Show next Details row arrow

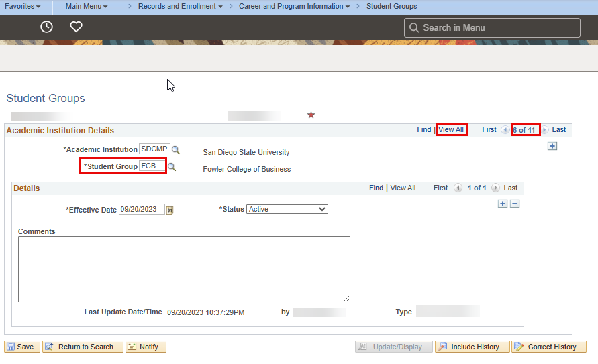[x=495, y=188]
